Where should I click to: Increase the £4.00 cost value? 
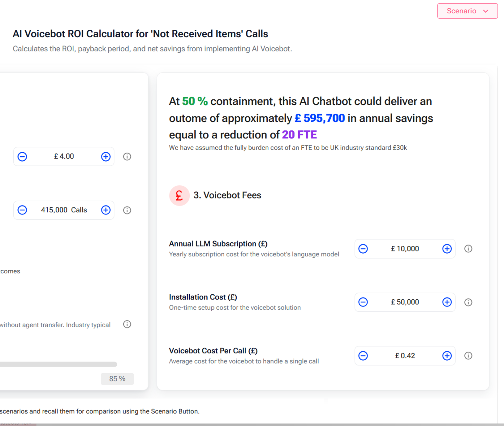(x=106, y=157)
